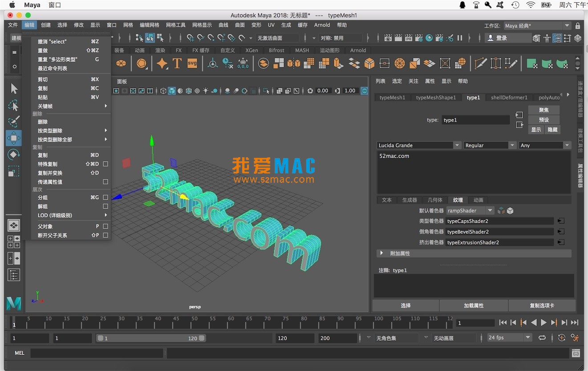The width and height of the screenshot is (588, 371).
Task: Enable smooth shaded display in the panel toolbar
Action: click(x=171, y=90)
